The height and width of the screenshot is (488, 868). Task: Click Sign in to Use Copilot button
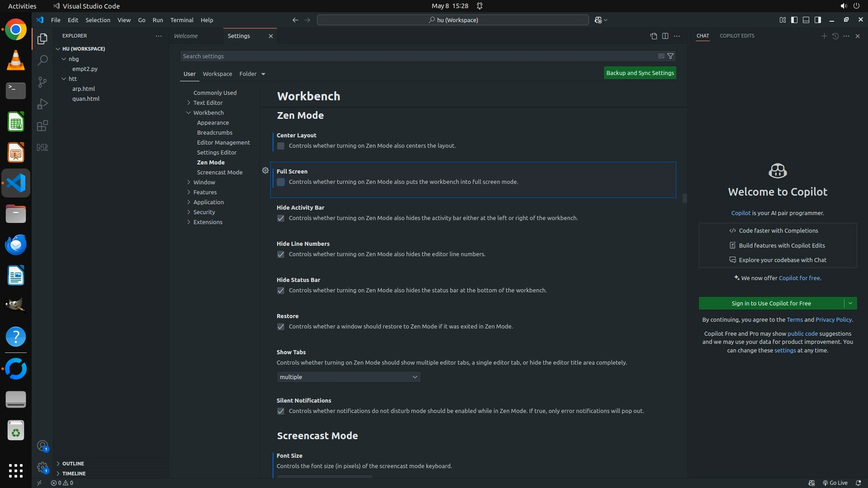(x=771, y=303)
